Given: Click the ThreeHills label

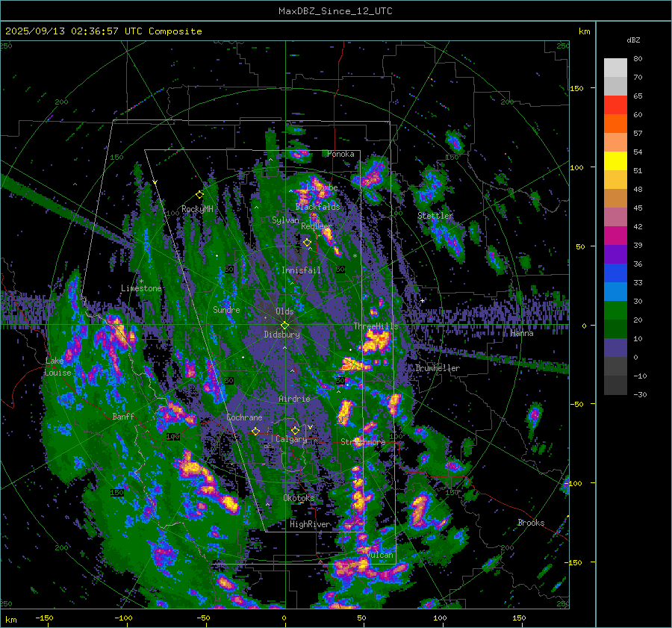Looking at the screenshot, I should (x=376, y=326).
